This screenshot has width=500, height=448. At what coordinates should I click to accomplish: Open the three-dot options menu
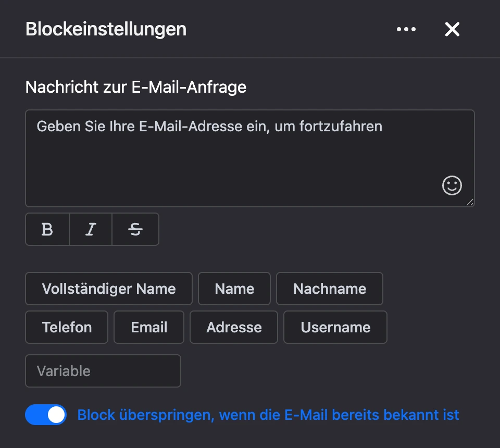click(x=406, y=29)
